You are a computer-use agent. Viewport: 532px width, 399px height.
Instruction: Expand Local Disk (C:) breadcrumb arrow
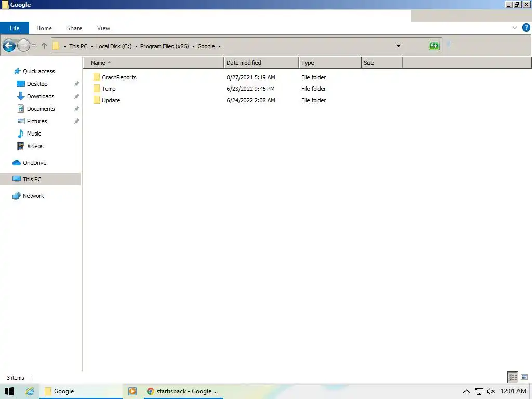pos(136,46)
